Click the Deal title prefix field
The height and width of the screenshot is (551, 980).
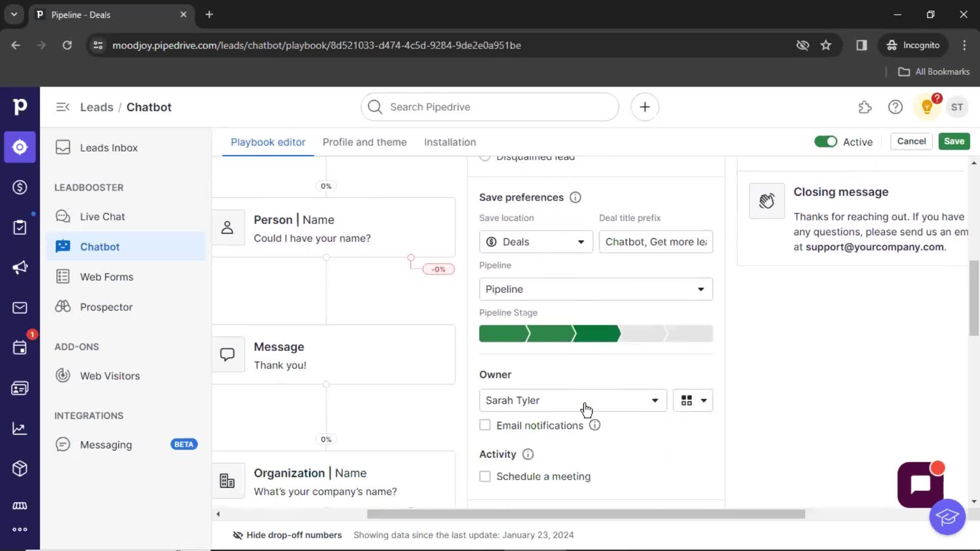coord(656,242)
